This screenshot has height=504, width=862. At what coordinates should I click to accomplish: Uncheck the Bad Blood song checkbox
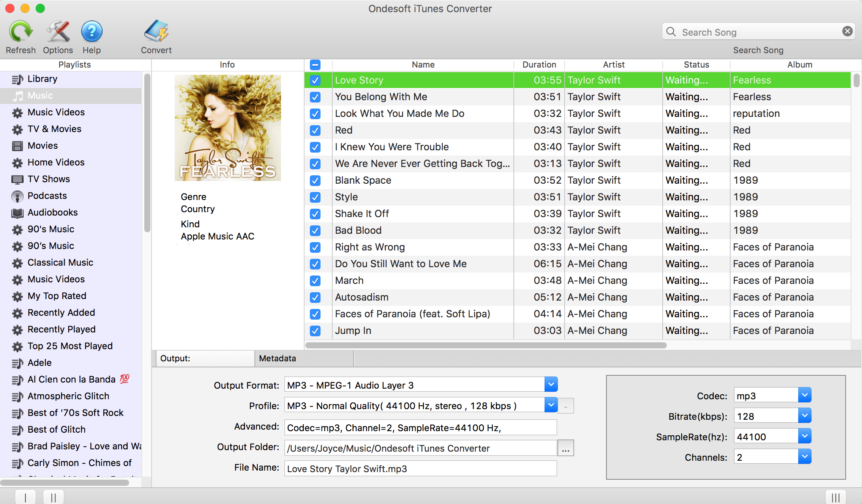pyautogui.click(x=315, y=230)
